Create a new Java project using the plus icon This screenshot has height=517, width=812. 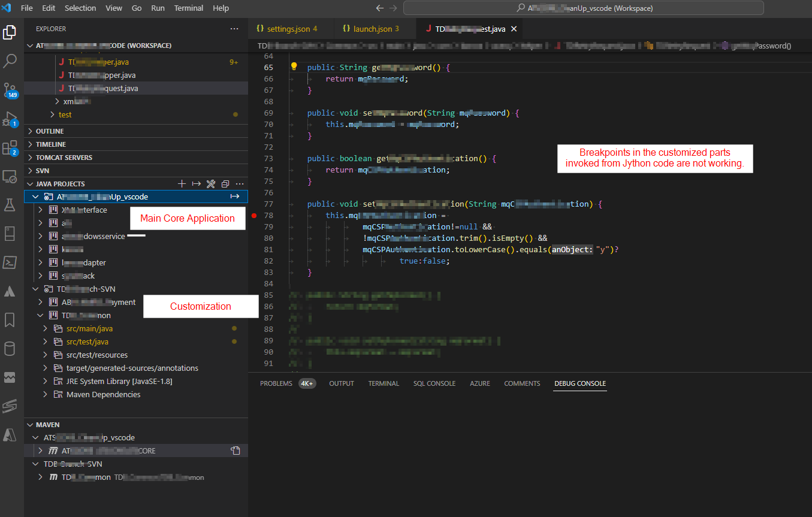pos(182,183)
